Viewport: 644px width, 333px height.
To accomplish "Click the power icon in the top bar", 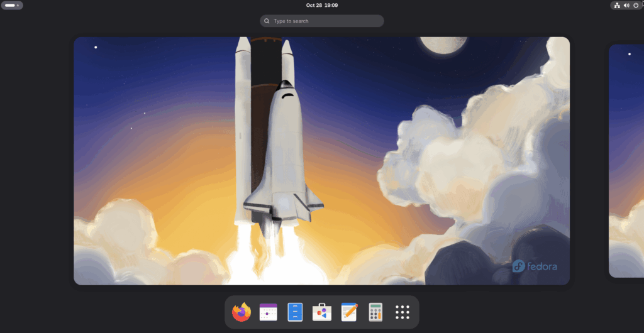I will tap(636, 5).
